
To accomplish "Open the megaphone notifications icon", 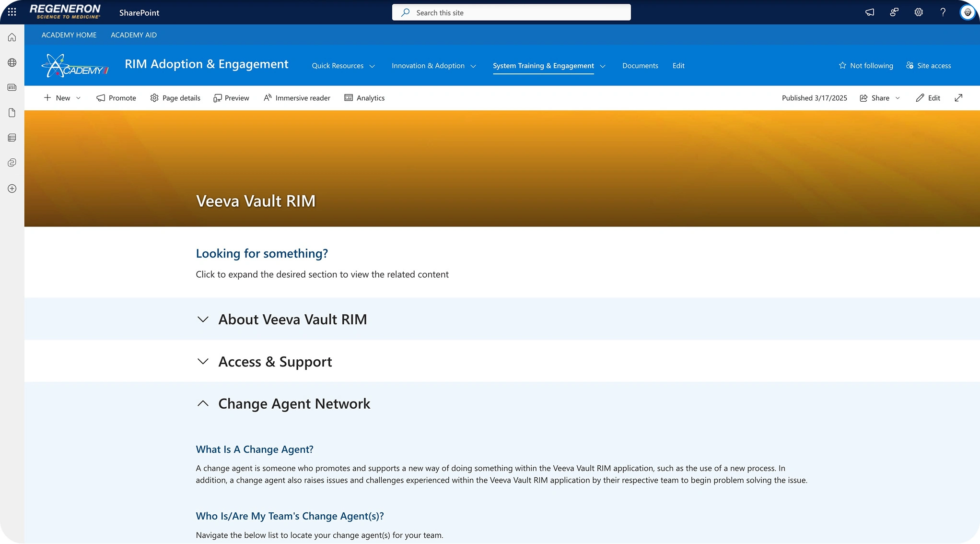I will pyautogui.click(x=870, y=12).
